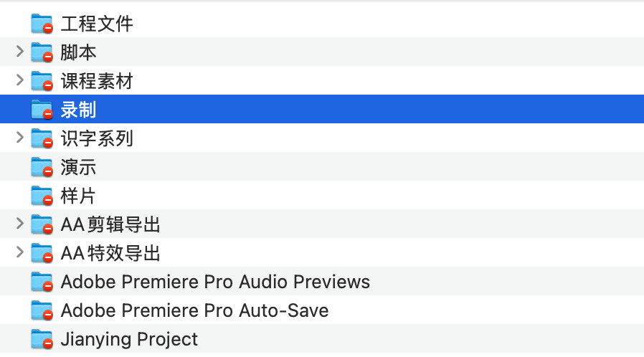
Task: Click the 脚本 folder icon
Action: (x=42, y=52)
